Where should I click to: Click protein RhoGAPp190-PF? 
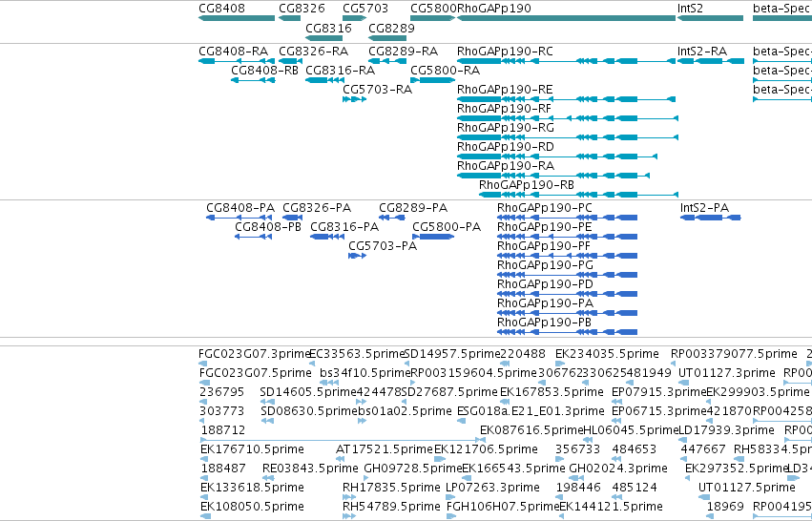(567, 256)
